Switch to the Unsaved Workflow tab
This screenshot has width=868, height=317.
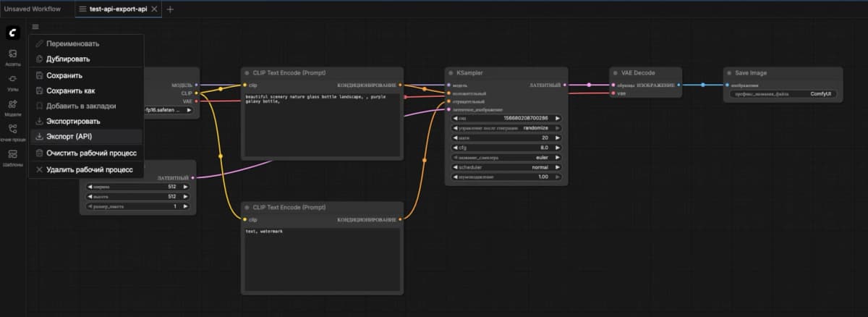click(33, 9)
